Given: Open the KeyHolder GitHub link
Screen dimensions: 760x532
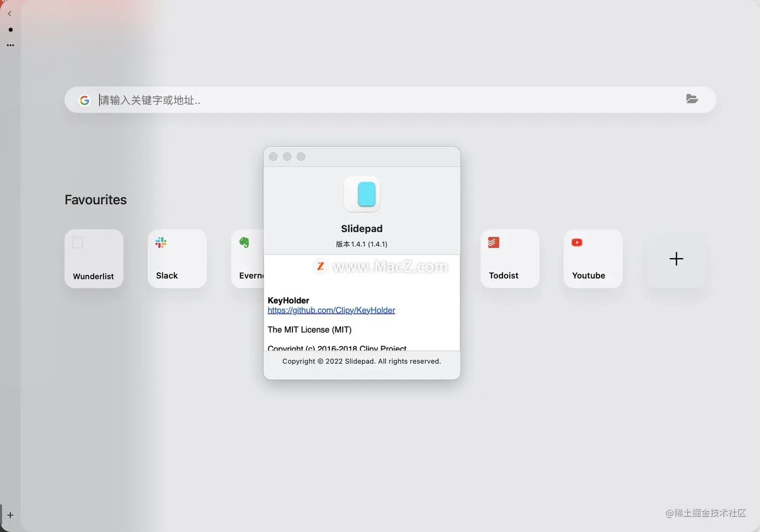Looking at the screenshot, I should pyautogui.click(x=331, y=310).
